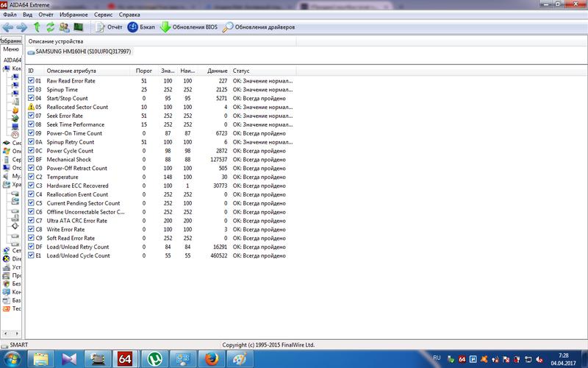Toggle checkbox for Temperature attribute
Viewport: 588px width, 368px height.
pos(31,177)
